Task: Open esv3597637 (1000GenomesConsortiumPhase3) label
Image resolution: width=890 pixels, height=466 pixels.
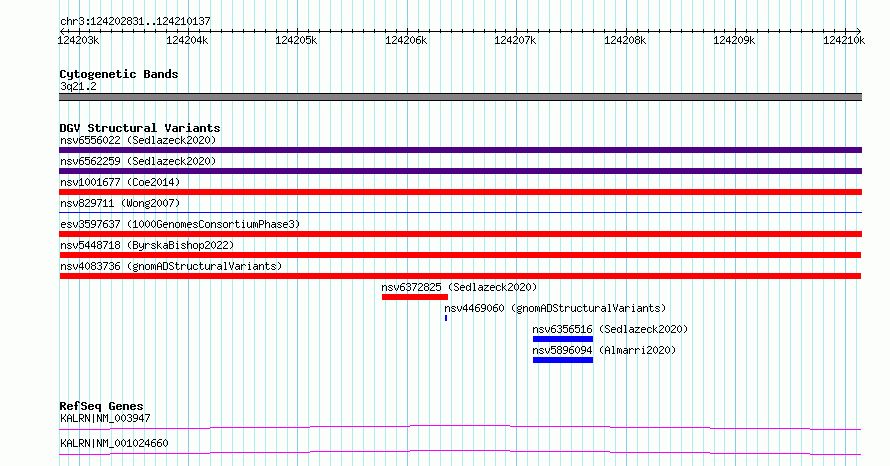Action: point(180,224)
